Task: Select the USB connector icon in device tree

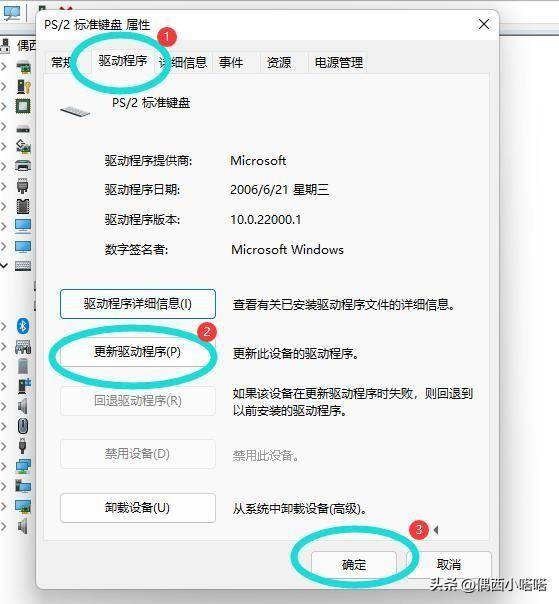Action: click(x=22, y=446)
